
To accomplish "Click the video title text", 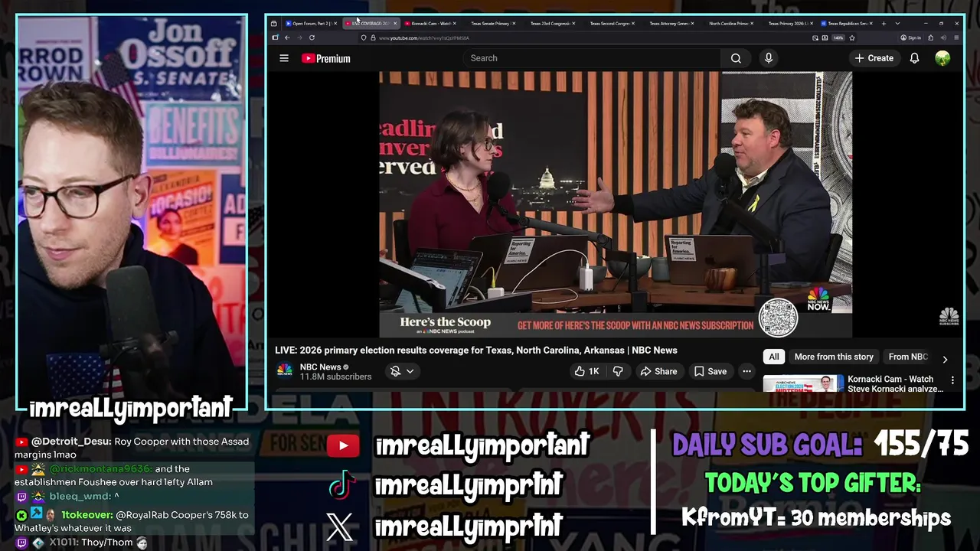I will pos(476,350).
